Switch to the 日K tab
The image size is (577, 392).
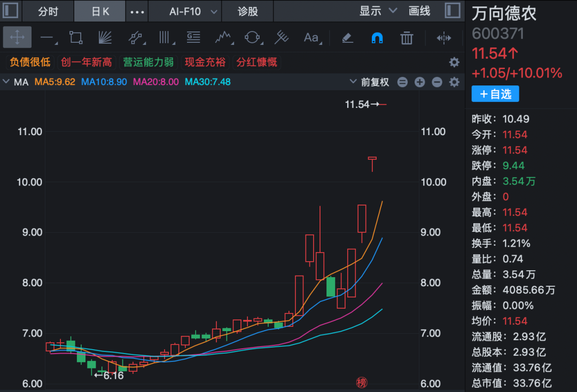[x=100, y=11]
